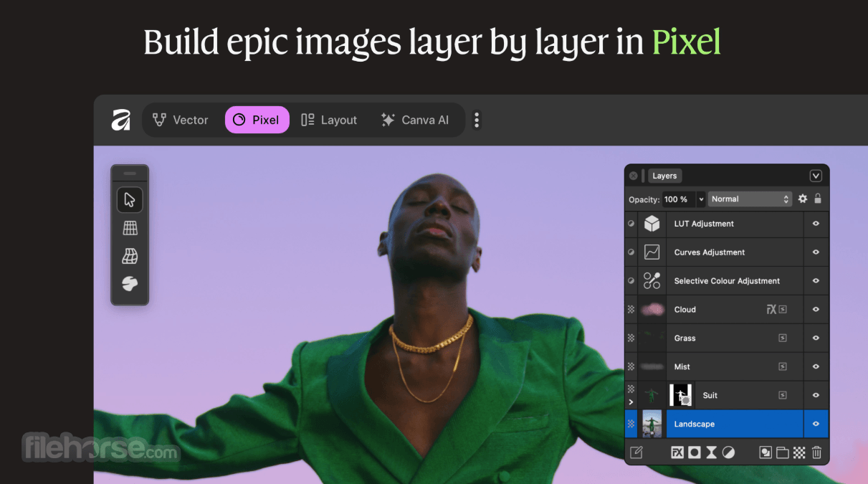This screenshot has width=868, height=484.
Task: Select the Suit layer green figure thumbnail
Action: [x=652, y=395]
